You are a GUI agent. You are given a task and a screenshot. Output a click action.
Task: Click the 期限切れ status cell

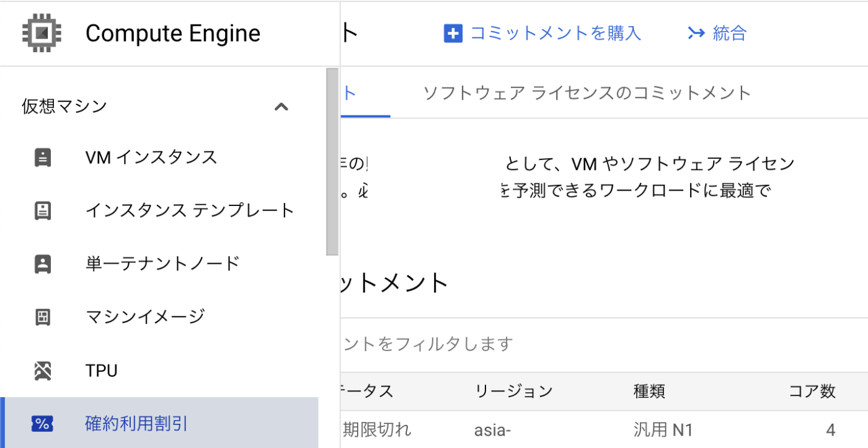[377, 429]
